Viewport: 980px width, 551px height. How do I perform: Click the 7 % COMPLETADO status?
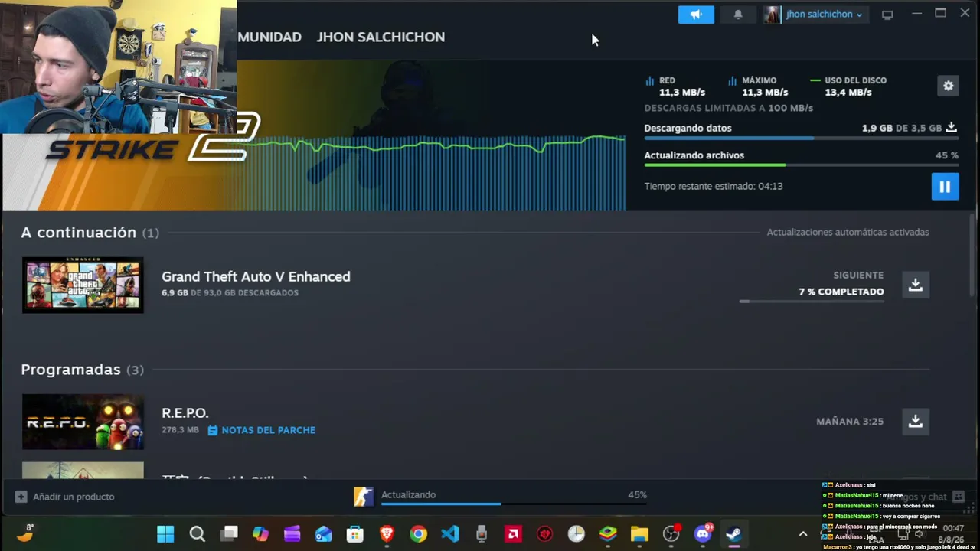coord(841,292)
